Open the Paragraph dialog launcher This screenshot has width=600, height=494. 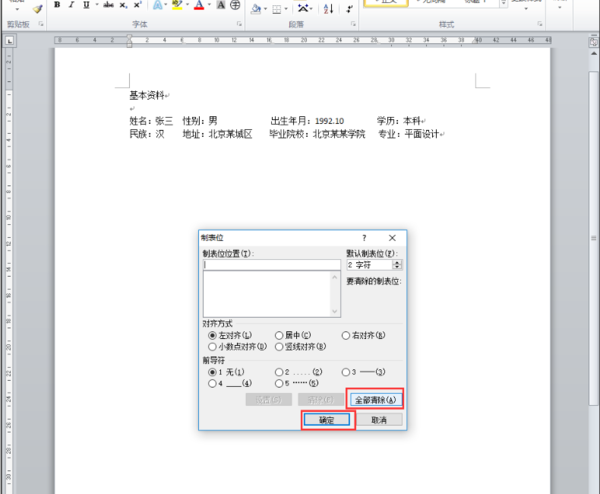point(353,24)
